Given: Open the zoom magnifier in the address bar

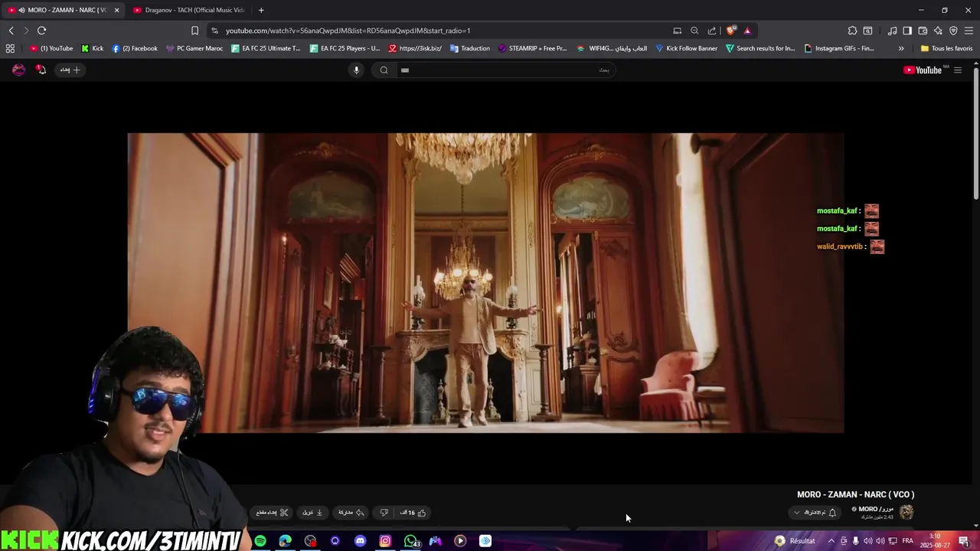Looking at the screenshot, I should click(694, 31).
